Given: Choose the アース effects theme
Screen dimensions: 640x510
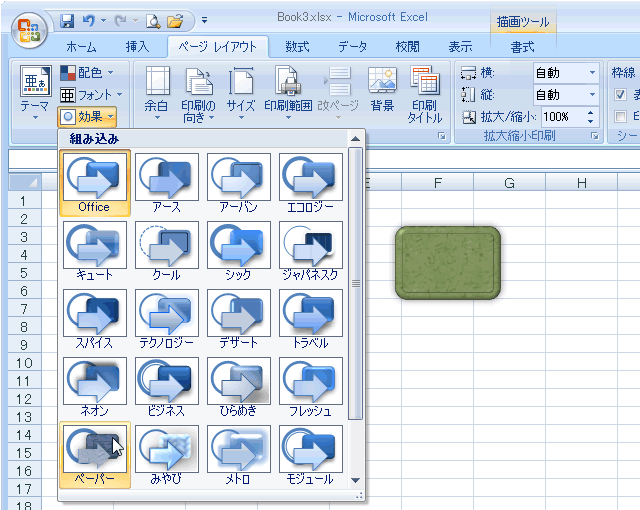Looking at the screenshot, I should click(x=167, y=183).
